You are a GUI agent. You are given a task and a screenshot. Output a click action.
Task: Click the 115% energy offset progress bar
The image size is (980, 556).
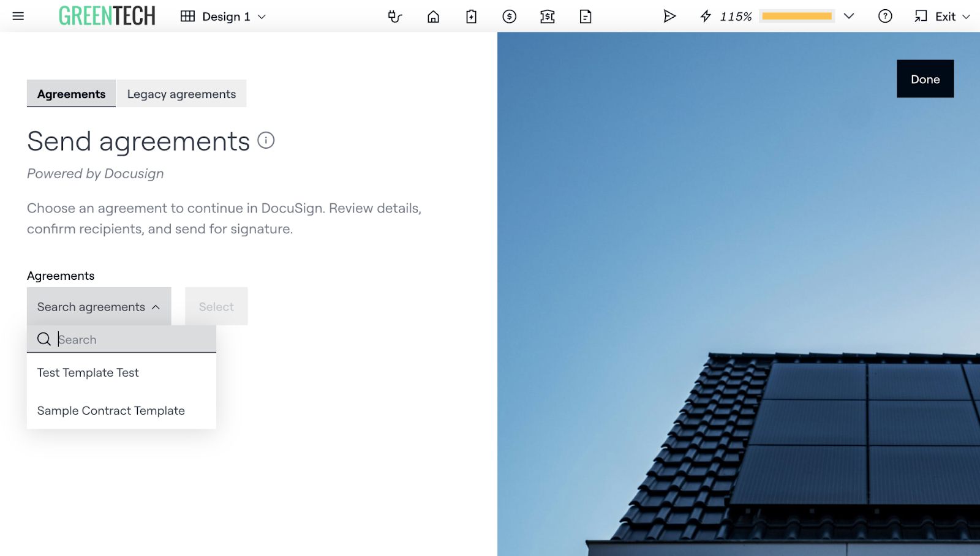click(x=796, y=17)
